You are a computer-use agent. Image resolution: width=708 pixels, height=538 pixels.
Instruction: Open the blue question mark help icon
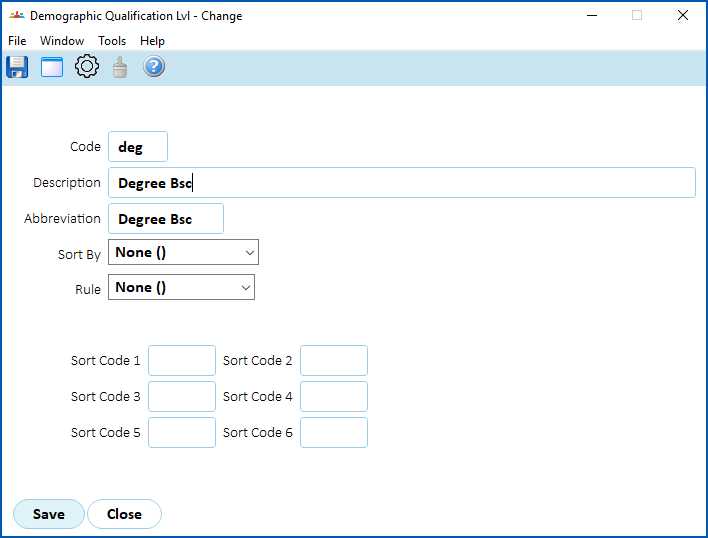click(x=154, y=67)
